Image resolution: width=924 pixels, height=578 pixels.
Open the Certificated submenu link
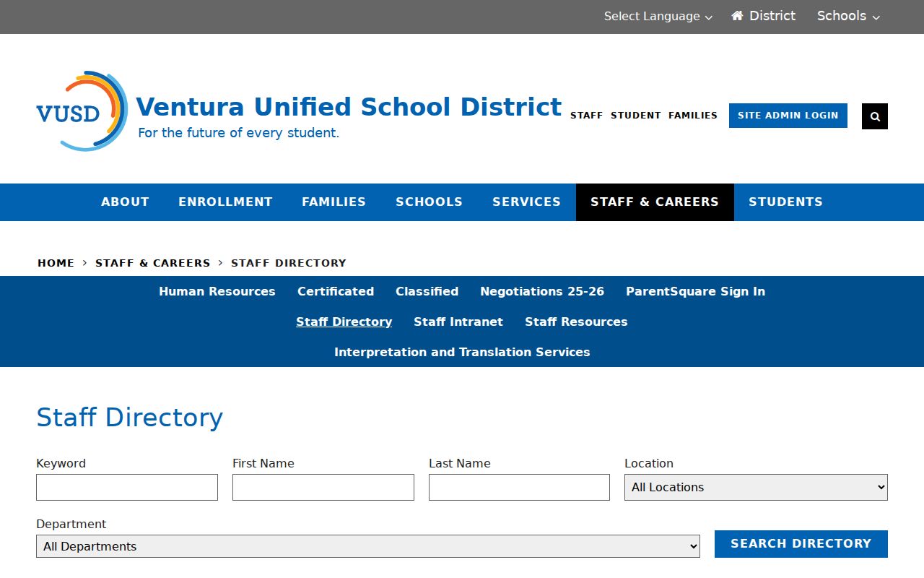336,292
